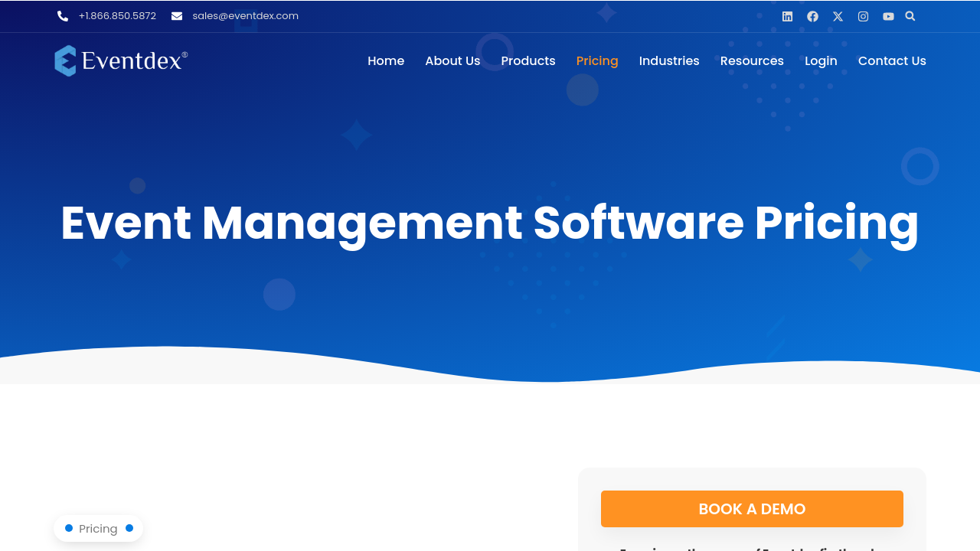Screen dimensions: 980x551
Task: Click the sales@eventdex.com email link
Action: (246, 16)
